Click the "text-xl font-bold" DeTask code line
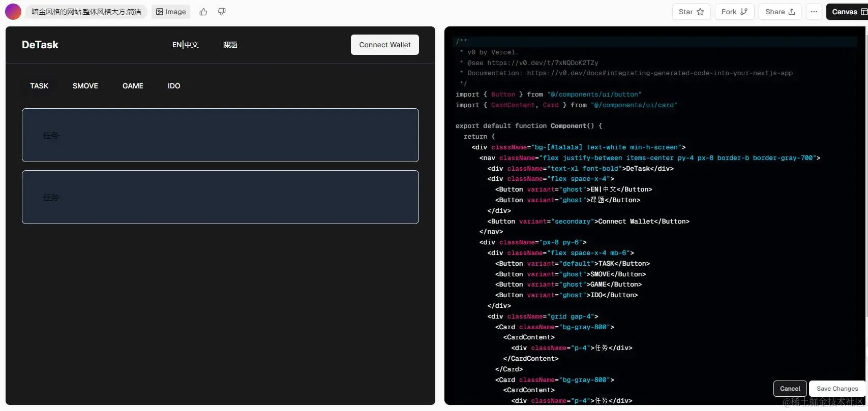 [x=581, y=169]
